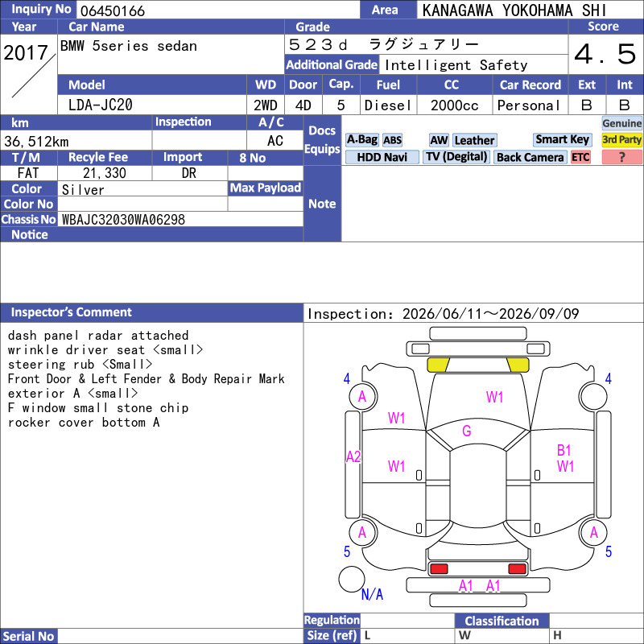The width and height of the screenshot is (644, 644).
Task: Click the Note header cell
Action: [323, 204]
